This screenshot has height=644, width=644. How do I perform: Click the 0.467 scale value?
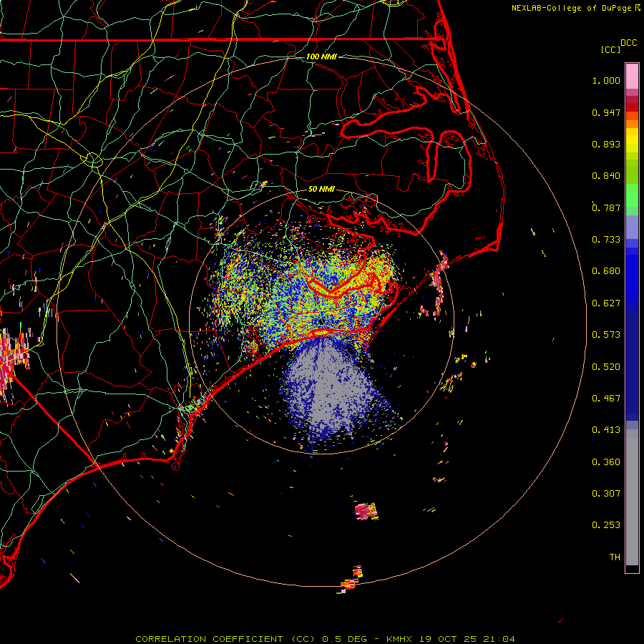click(x=606, y=399)
